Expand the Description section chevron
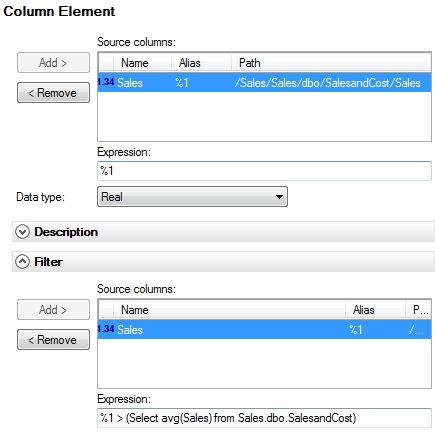This screenshot has width=435, height=434. tap(22, 232)
